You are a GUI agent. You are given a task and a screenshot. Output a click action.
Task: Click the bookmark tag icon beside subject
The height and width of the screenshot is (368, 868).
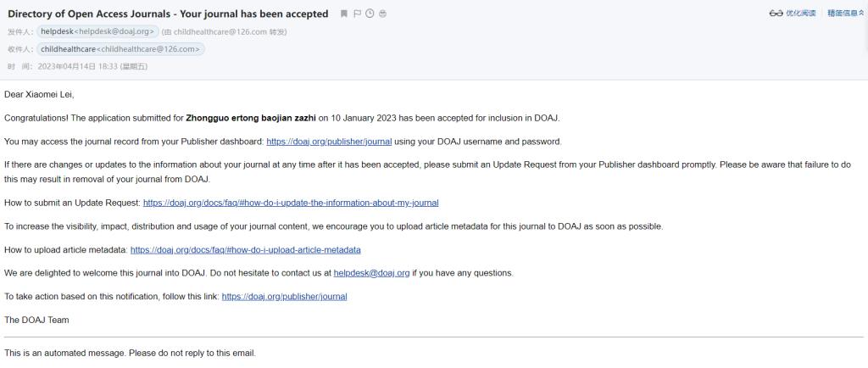pos(343,14)
